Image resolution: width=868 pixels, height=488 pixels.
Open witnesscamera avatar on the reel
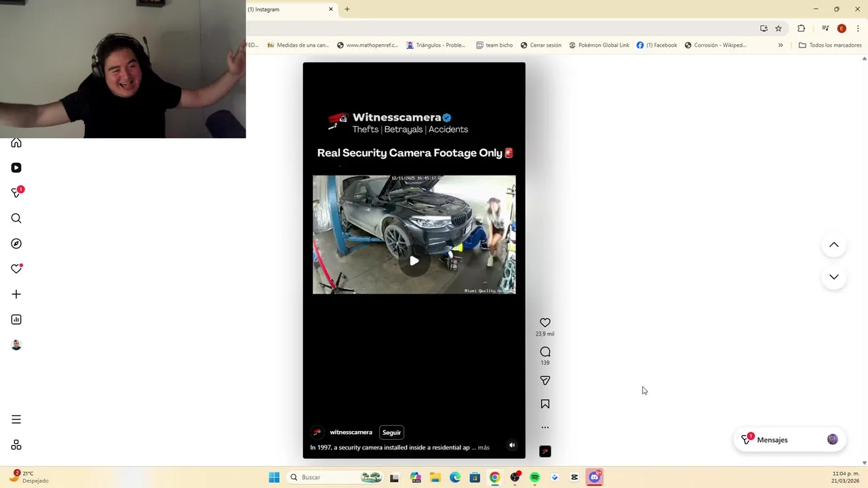[x=317, y=432]
